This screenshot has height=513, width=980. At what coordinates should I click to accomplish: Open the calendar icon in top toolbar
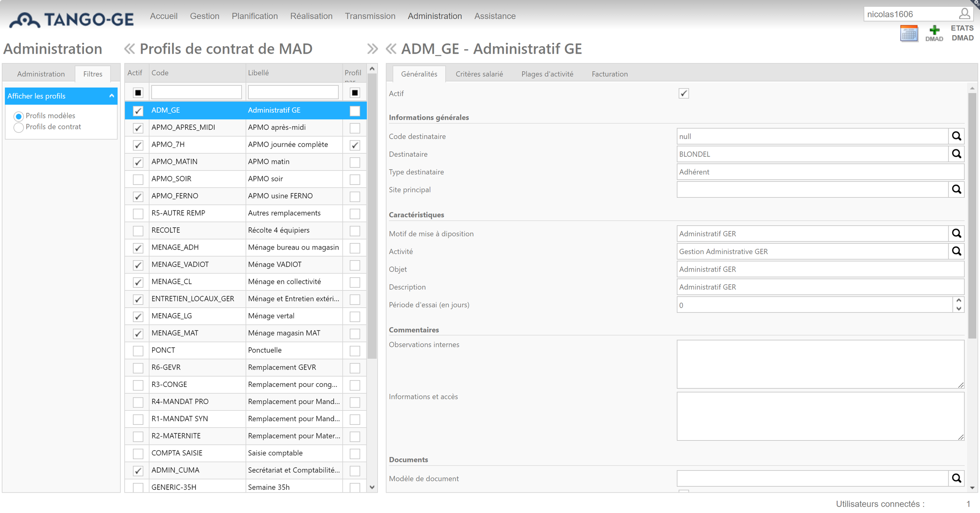coord(909,33)
